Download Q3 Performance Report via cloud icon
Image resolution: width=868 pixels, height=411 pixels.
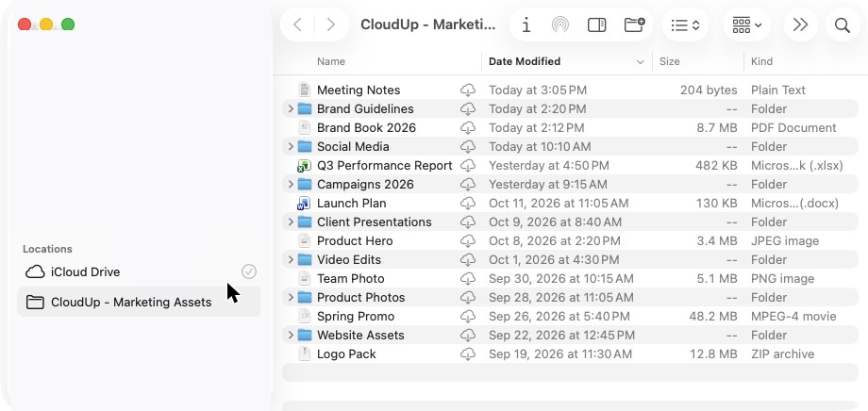pos(468,165)
